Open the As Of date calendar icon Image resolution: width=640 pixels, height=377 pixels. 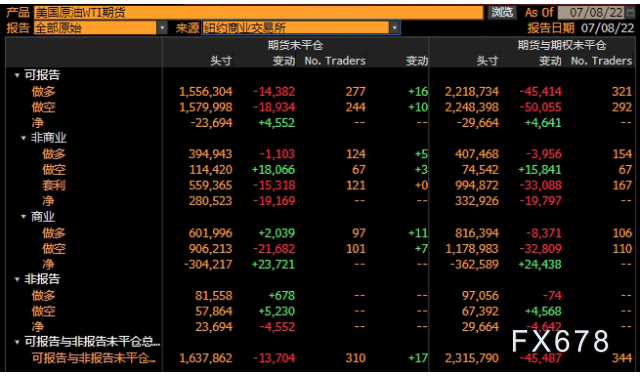point(630,12)
